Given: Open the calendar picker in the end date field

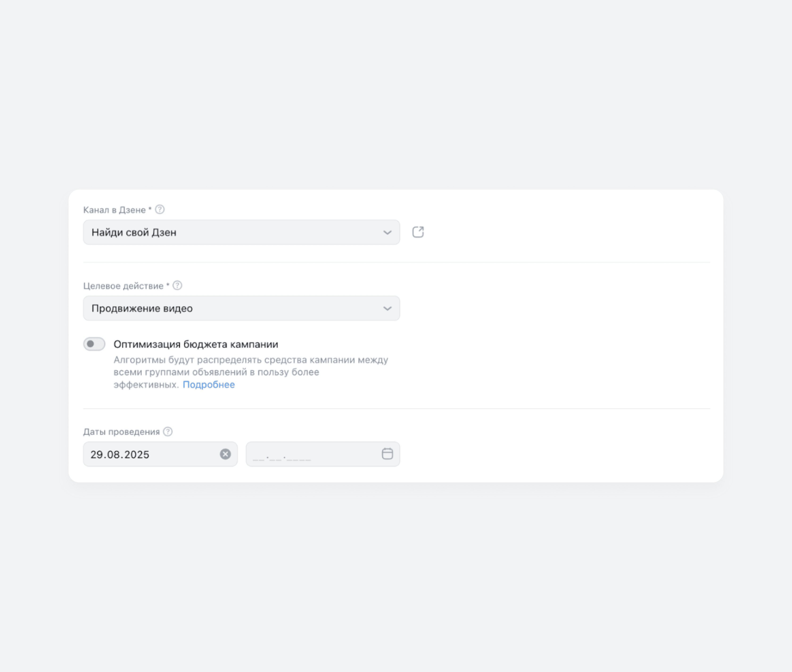Looking at the screenshot, I should [387, 454].
